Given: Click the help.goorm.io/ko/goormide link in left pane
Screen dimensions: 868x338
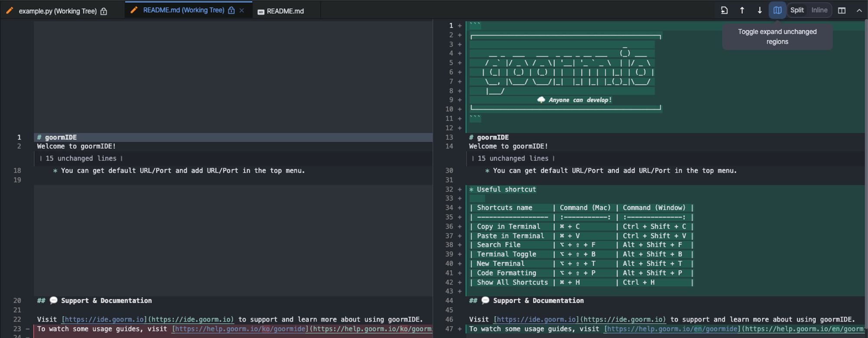Looking at the screenshot, I should tap(240, 329).
